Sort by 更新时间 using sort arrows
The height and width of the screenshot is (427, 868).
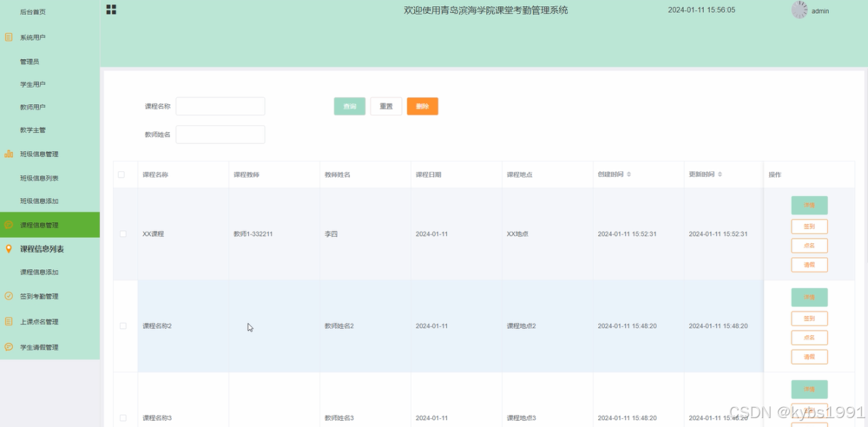(720, 175)
